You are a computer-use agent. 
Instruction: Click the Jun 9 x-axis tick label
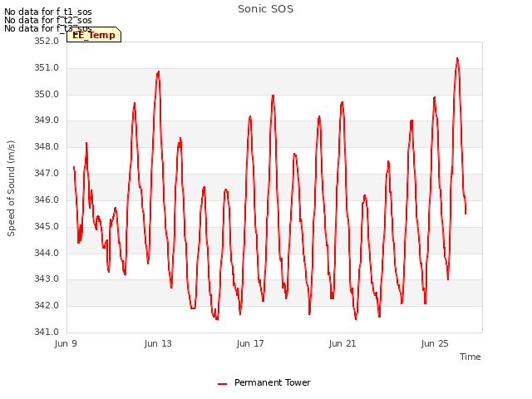tap(66, 343)
